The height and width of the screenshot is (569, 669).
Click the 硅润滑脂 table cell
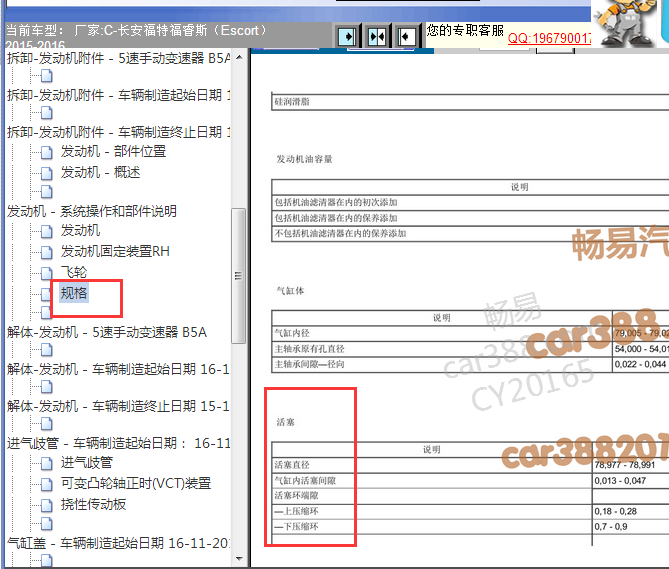(x=470, y=102)
